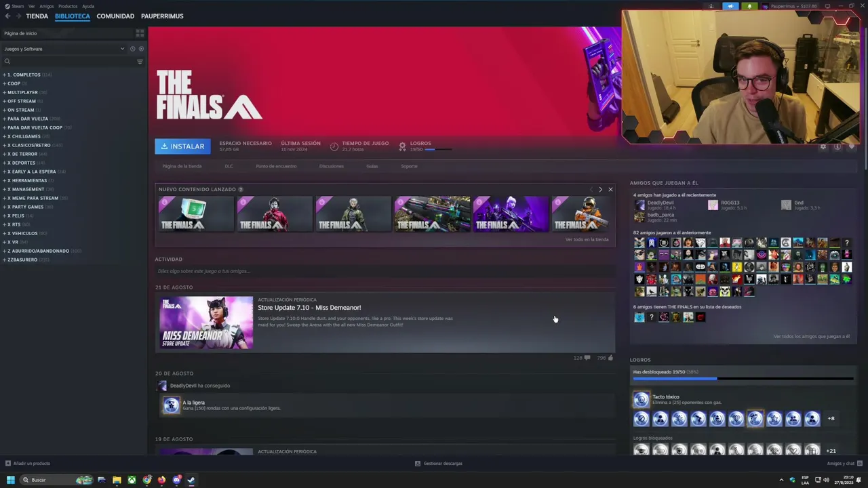The height and width of the screenshot is (488, 868).
Task: Close the Nuevo contenido lanzado section
Action: (610, 190)
